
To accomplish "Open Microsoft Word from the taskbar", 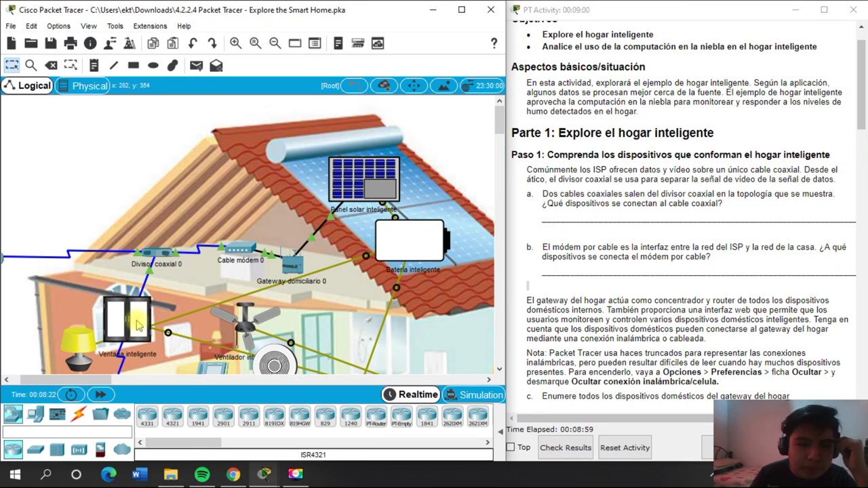I will (x=140, y=474).
